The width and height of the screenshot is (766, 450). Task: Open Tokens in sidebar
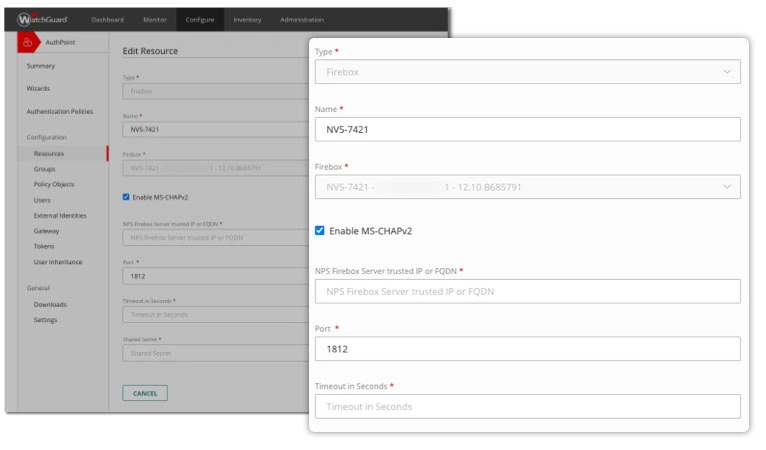click(x=44, y=246)
